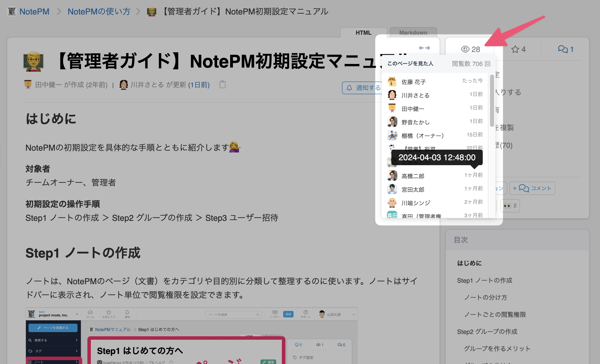Click 棚橋（オーナー）avatar photo
The height and width of the screenshot is (364, 600).
392,135
